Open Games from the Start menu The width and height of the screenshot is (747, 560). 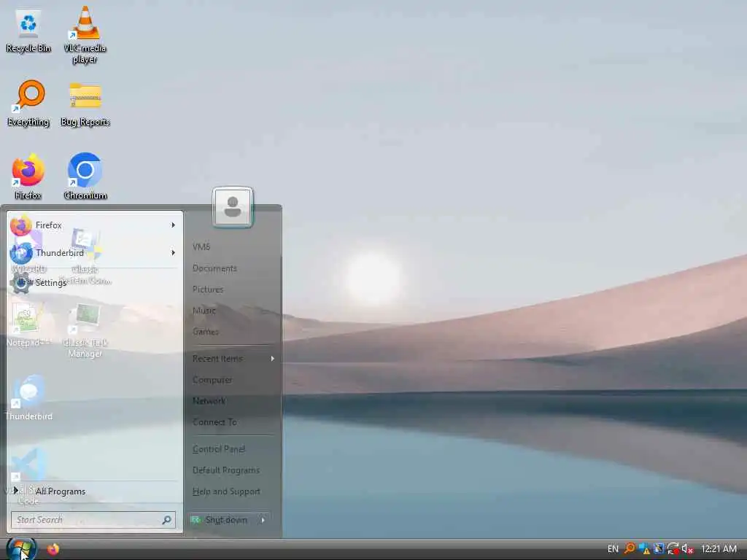pos(205,332)
